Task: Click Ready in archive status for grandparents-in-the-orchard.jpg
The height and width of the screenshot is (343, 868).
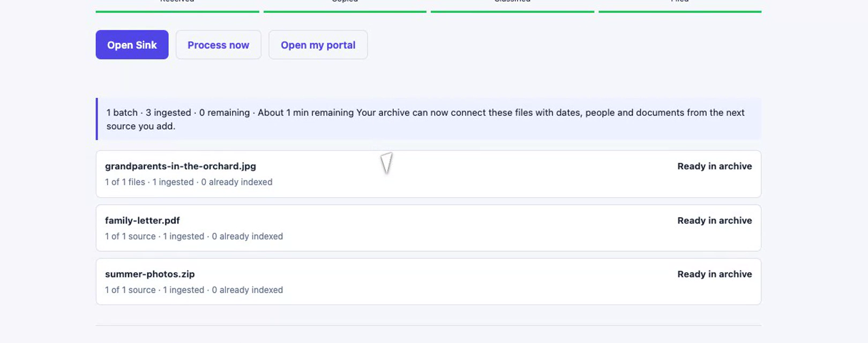Action: click(x=714, y=166)
